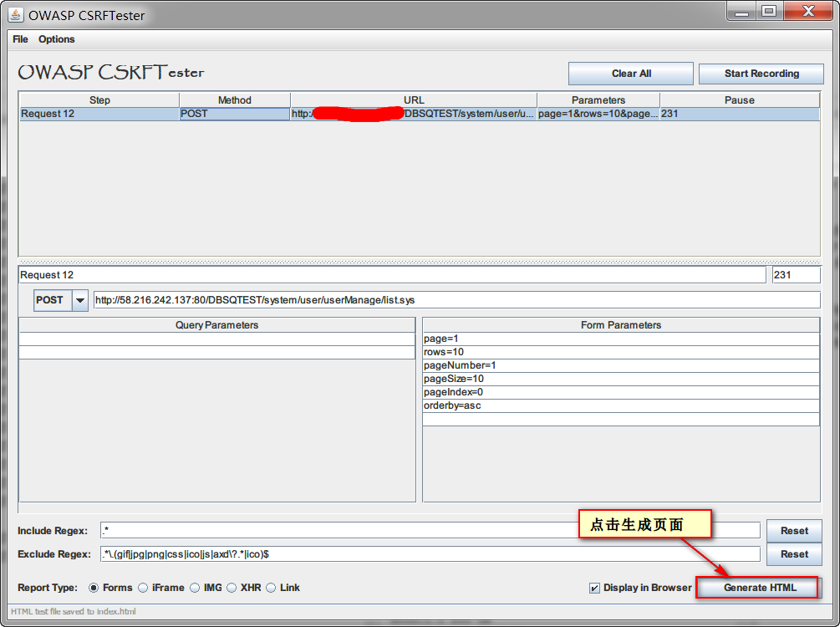
Task: Click the POST method cell in table
Action: tap(235, 114)
